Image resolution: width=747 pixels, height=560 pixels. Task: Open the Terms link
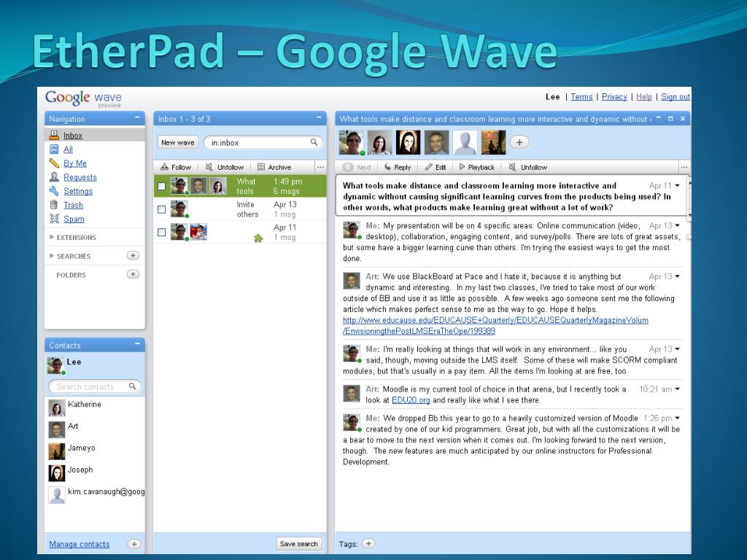(581, 97)
